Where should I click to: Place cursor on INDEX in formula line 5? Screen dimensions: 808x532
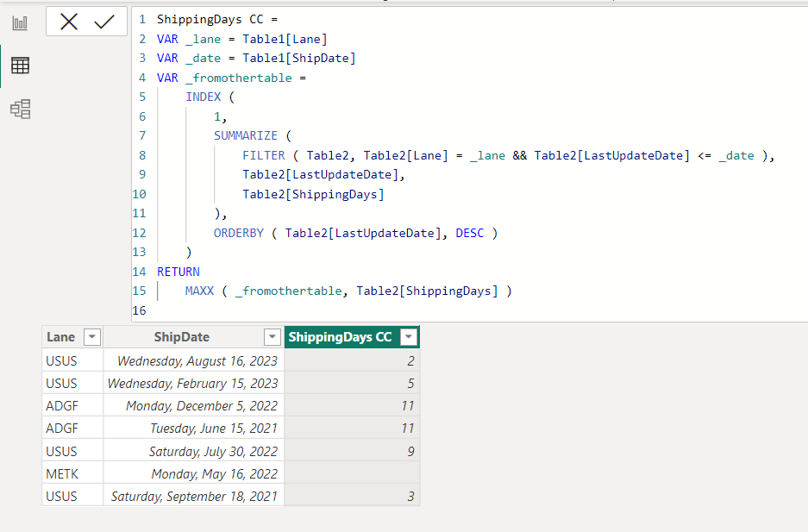pos(203,97)
